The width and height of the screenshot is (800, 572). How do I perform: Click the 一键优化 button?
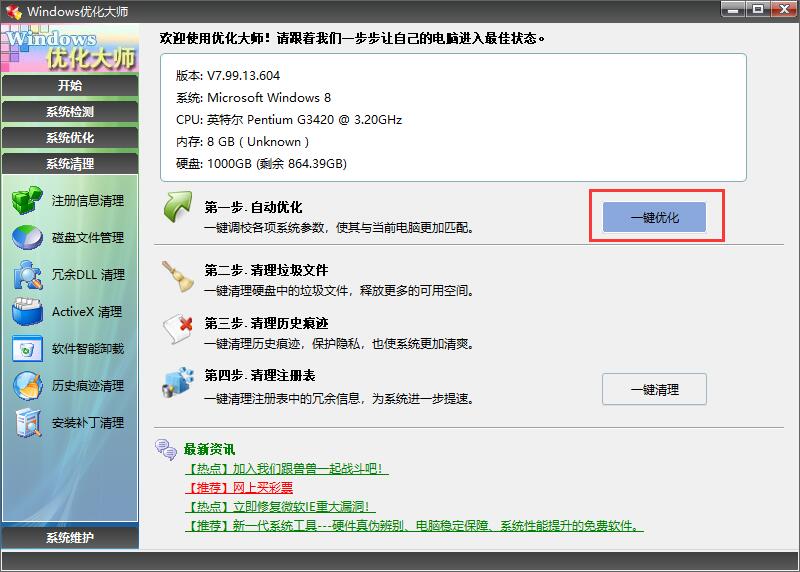point(654,217)
